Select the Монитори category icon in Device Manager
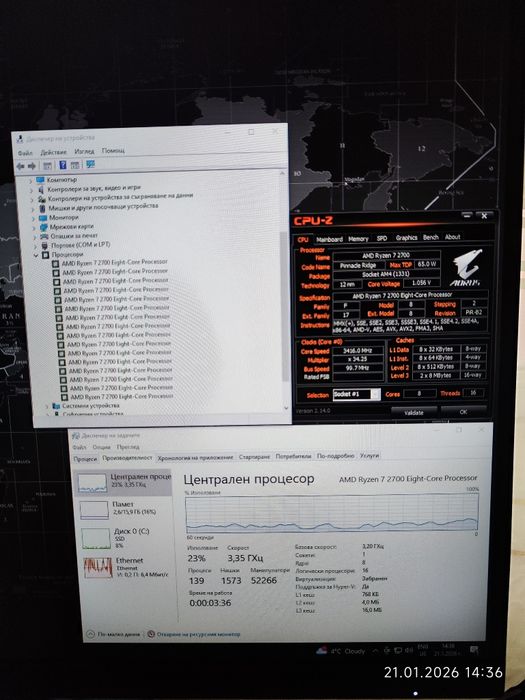The image size is (525, 700). tap(42, 218)
